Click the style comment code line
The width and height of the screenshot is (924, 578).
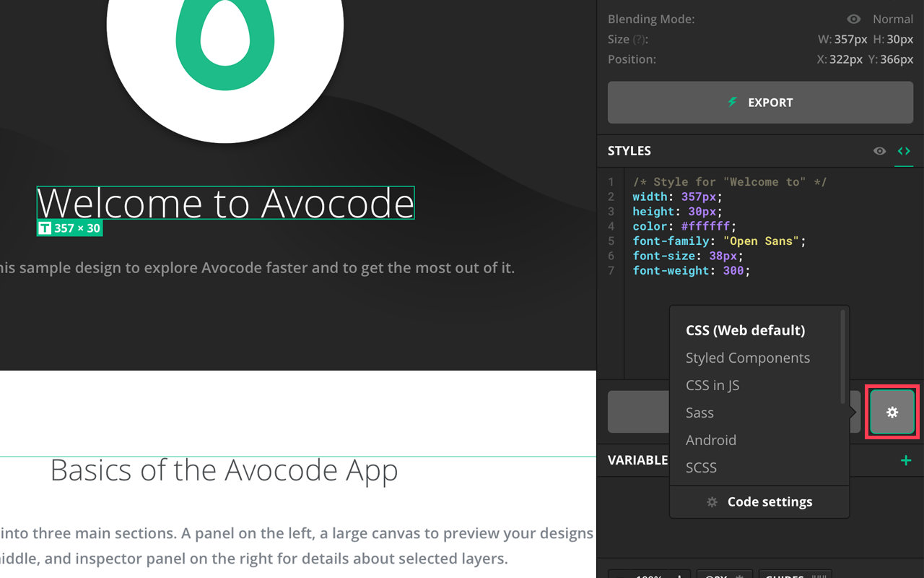point(730,182)
